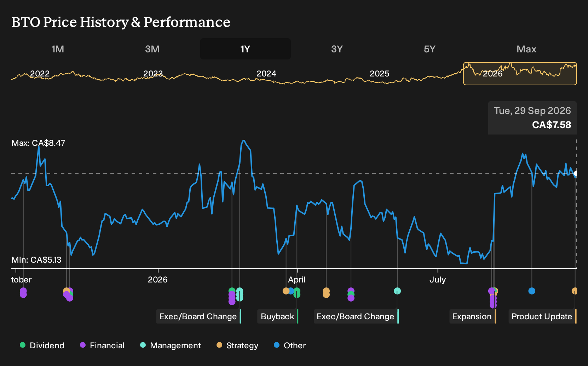Open the Product Update event label

click(542, 316)
